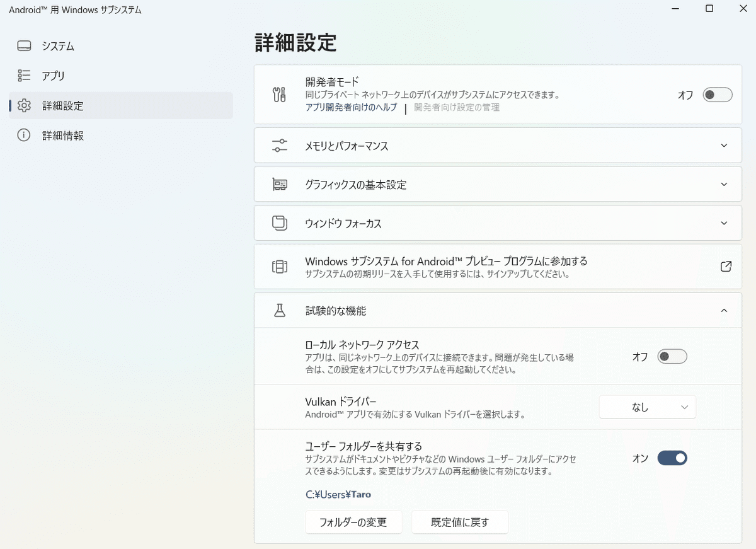Viewport: 756px width, 549px height.
Task: Click フォルダーの変更 button
Action: [x=353, y=522]
